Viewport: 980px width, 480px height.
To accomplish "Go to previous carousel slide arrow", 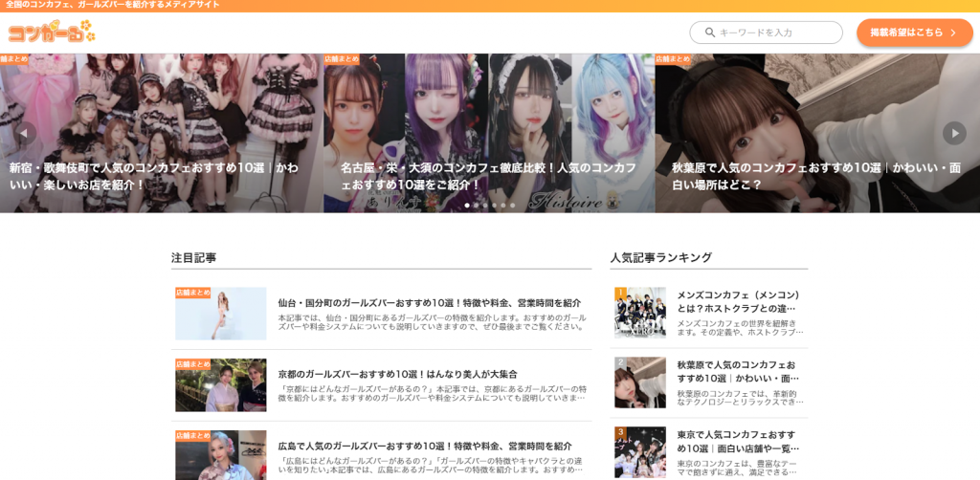I will coord(24,133).
